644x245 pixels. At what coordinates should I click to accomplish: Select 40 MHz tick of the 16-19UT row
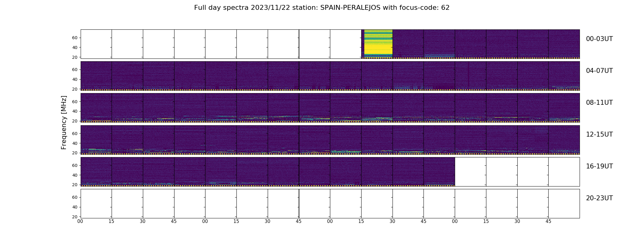point(75,175)
